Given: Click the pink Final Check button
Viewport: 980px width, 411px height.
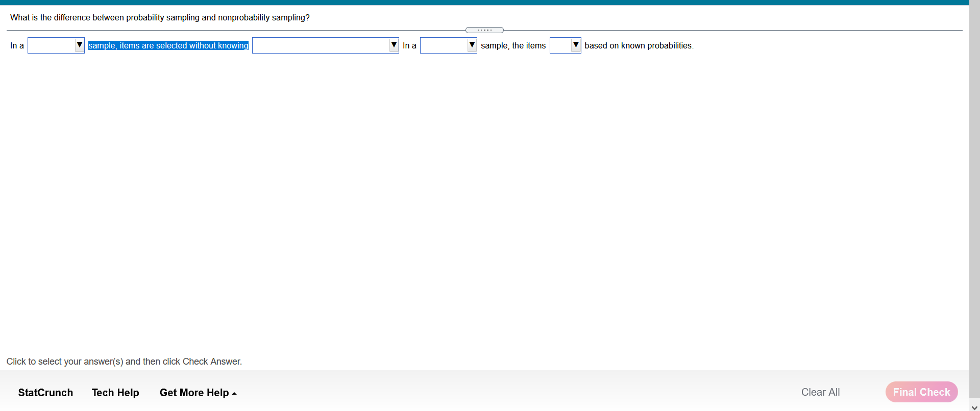Looking at the screenshot, I should 921,392.
